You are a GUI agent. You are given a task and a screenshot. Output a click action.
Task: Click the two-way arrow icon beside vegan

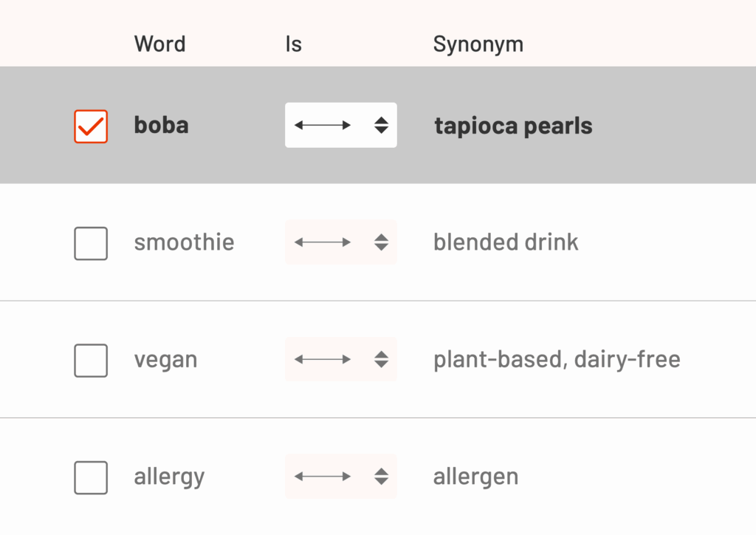coord(323,360)
